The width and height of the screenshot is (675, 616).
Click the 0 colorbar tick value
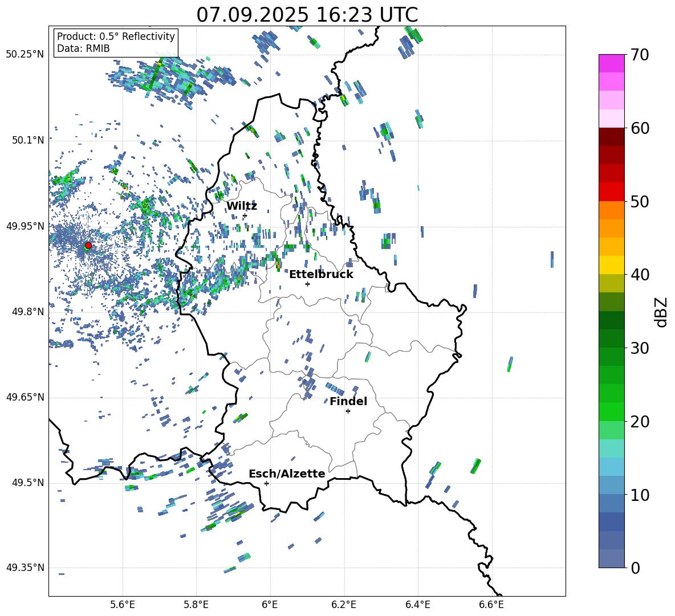point(636,568)
